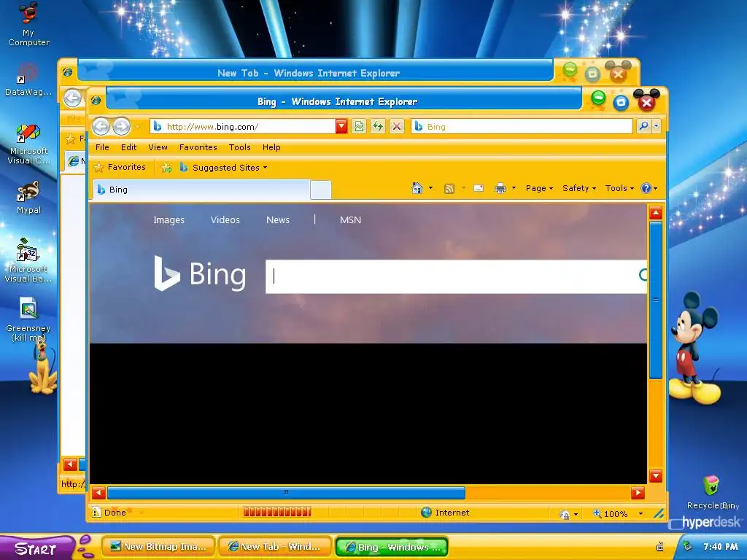Open the Help menu
747x560 pixels.
pyautogui.click(x=271, y=147)
